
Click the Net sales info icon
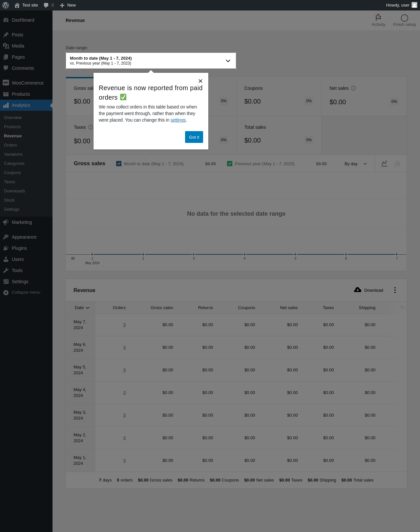pos(353,88)
